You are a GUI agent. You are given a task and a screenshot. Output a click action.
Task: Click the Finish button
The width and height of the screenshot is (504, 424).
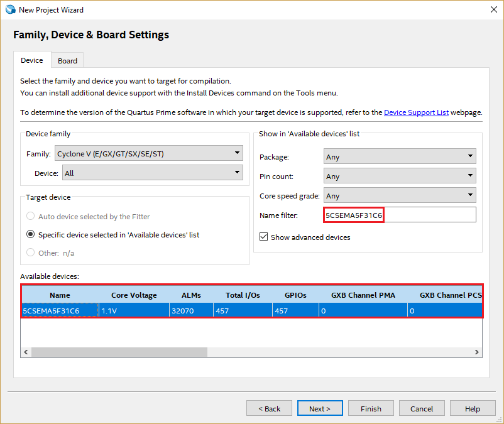[x=371, y=408]
